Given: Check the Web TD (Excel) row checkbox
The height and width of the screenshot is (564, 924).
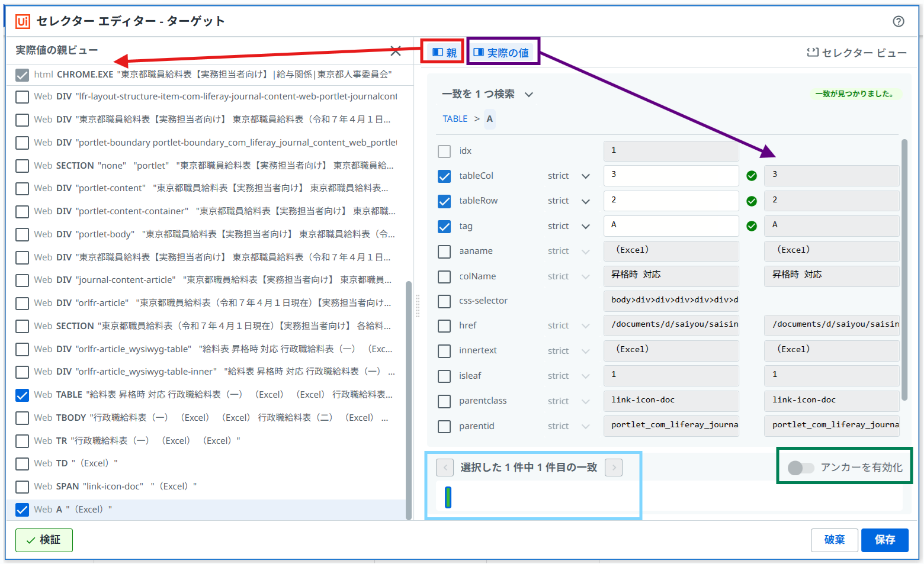Looking at the screenshot, I should click(x=23, y=464).
